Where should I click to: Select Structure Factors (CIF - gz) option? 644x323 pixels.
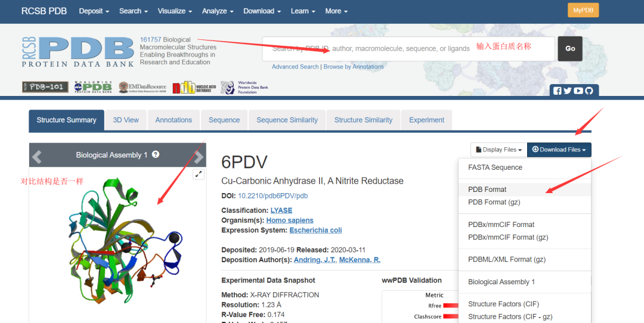[x=525, y=317]
